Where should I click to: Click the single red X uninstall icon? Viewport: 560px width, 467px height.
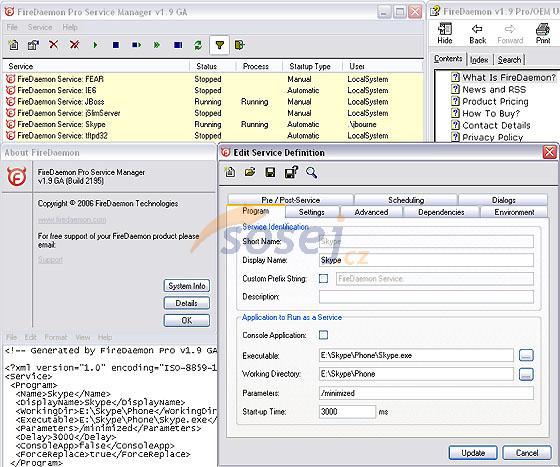pyautogui.click(x=54, y=45)
